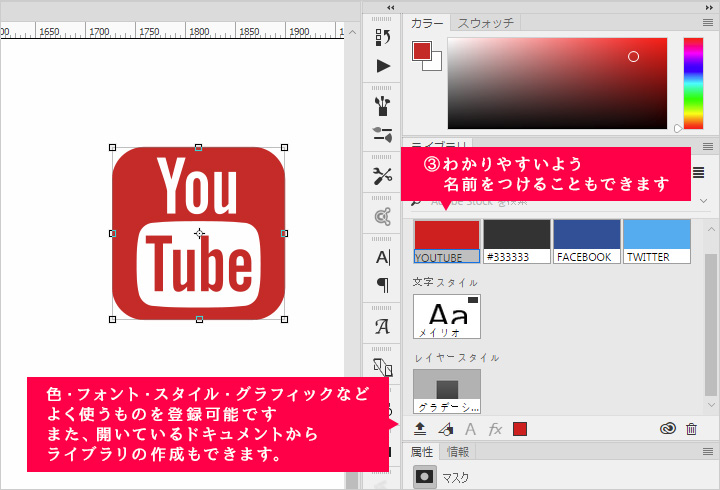
Task: Open the Clone Source panel icon
Action: (x=383, y=216)
